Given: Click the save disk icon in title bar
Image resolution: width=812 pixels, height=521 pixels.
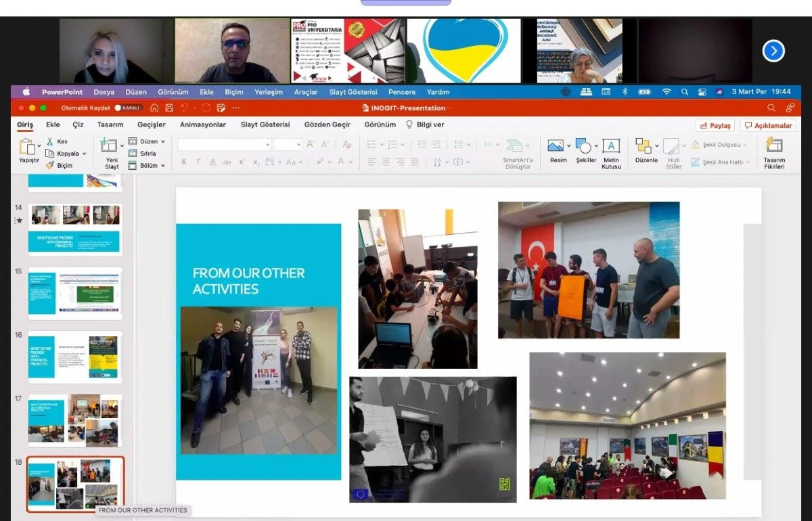Looking at the screenshot, I should click(x=169, y=108).
